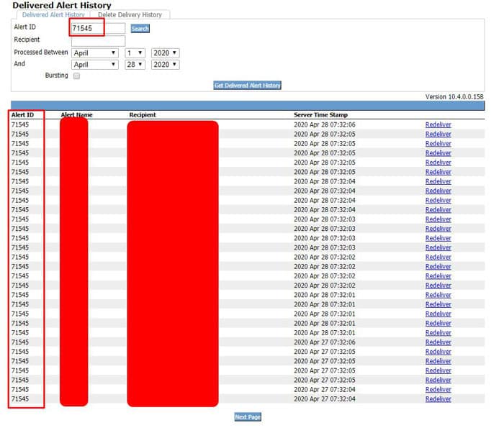Tick the Bursting checkbox
This screenshot has height=433, width=504.
[x=76, y=76]
